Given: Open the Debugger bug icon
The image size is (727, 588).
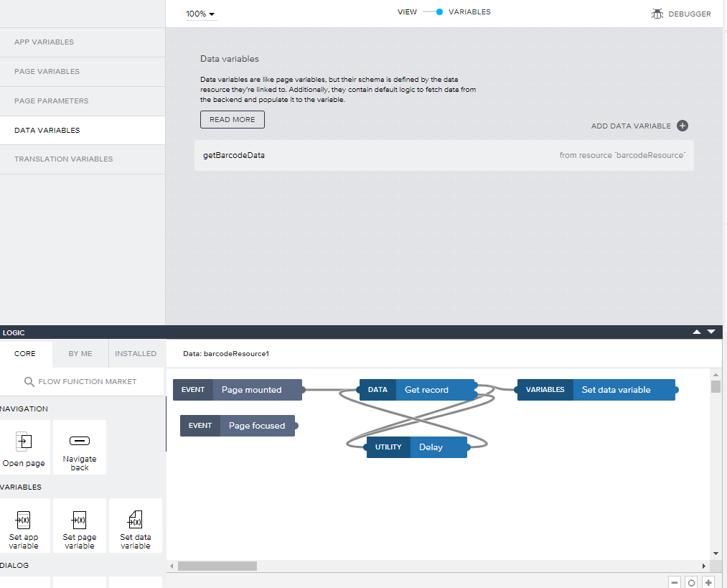Looking at the screenshot, I should [657, 14].
